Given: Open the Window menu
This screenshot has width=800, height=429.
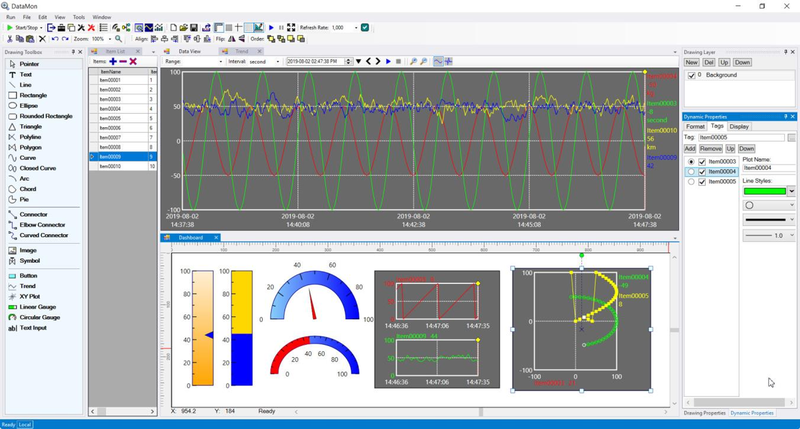Looking at the screenshot, I should click(x=102, y=17).
